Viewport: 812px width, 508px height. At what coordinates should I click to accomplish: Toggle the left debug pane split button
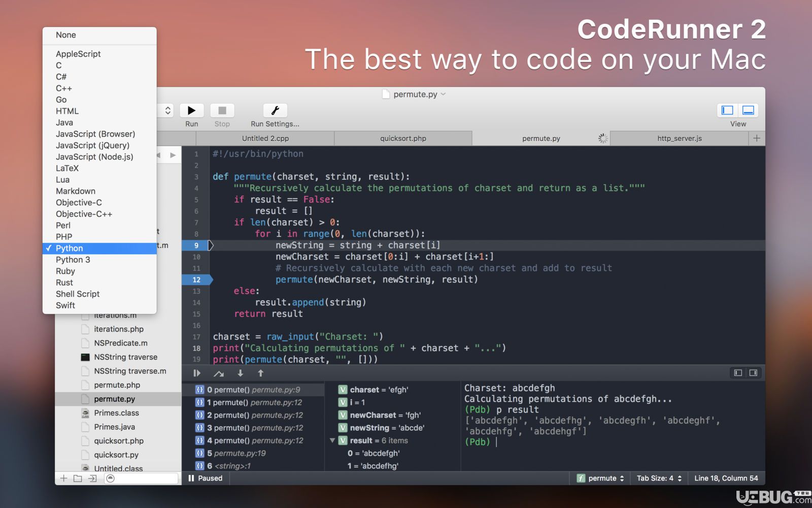click(738, 373)
